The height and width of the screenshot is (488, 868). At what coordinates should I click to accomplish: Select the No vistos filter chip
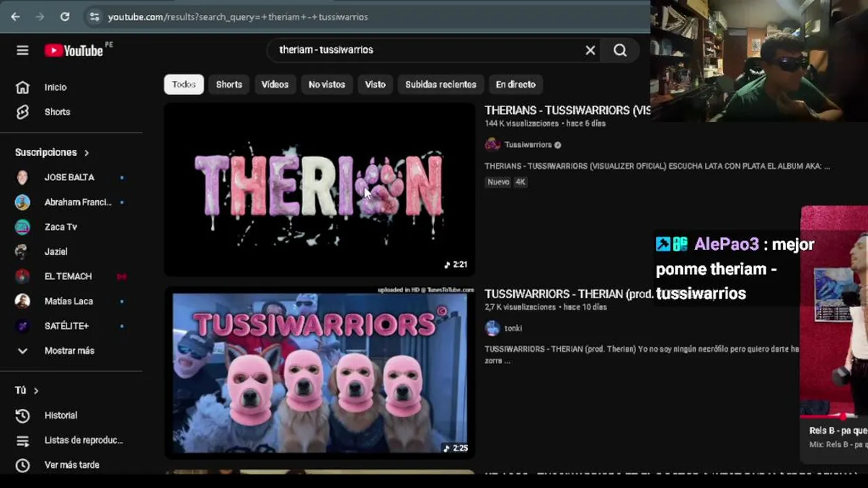pyautogui.click(x=327, y=85)
